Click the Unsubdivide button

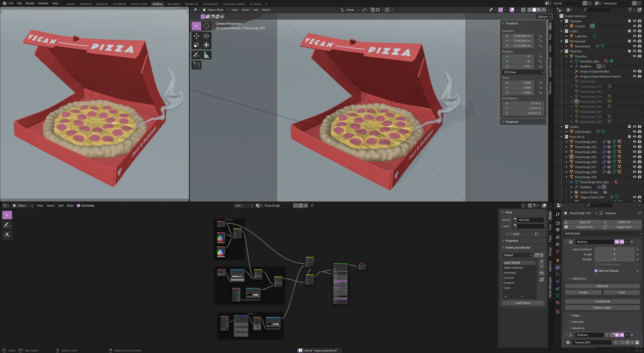[602, 301]
